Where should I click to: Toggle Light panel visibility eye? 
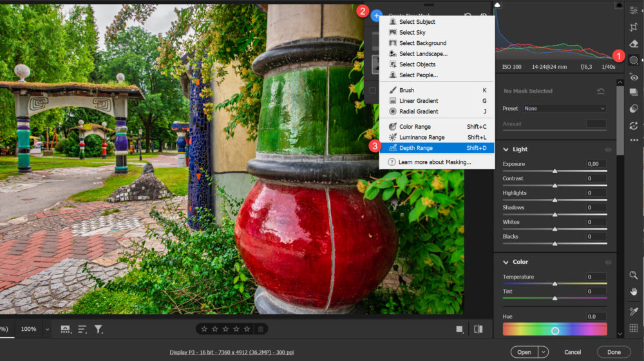tap(608, 149)
